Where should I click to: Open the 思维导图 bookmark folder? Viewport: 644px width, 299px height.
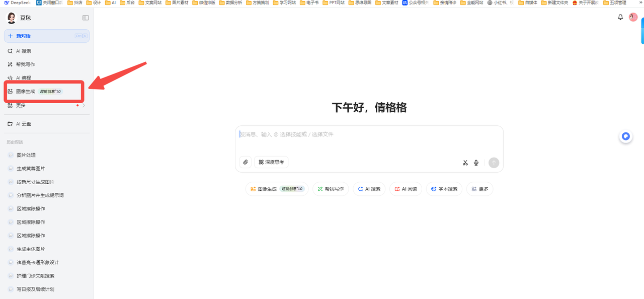click(x=360, y=3)
